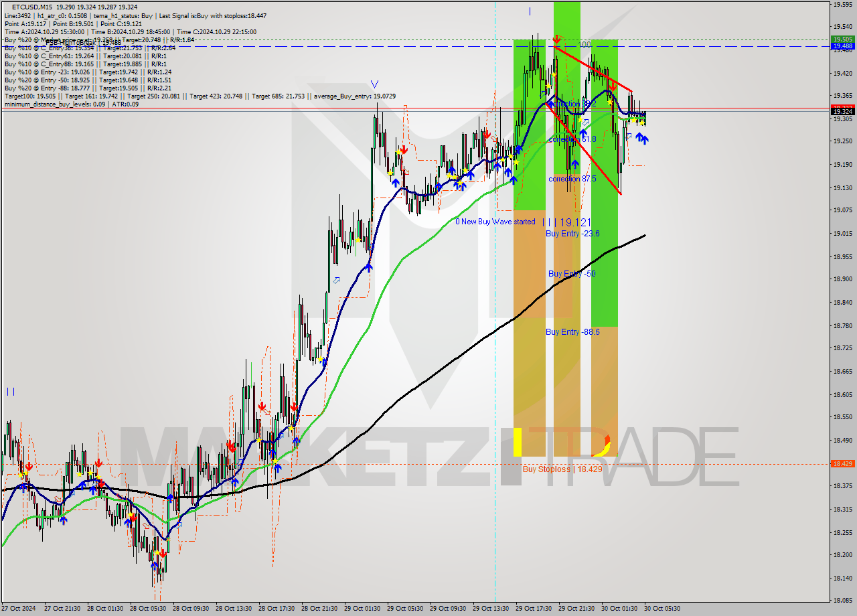The image size is (857, 616).
Task: Click the 18.085 price axis label
Action: pos(842,601)
